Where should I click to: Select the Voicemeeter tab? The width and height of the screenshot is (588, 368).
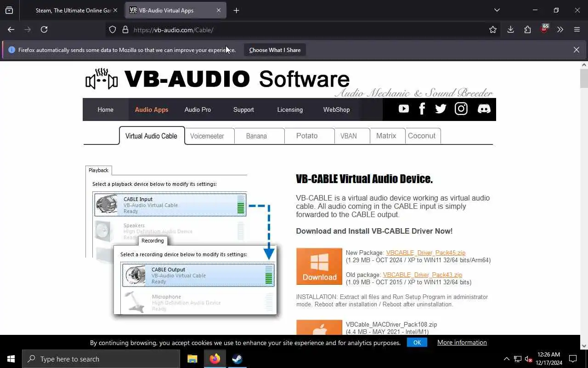[209, 136]
